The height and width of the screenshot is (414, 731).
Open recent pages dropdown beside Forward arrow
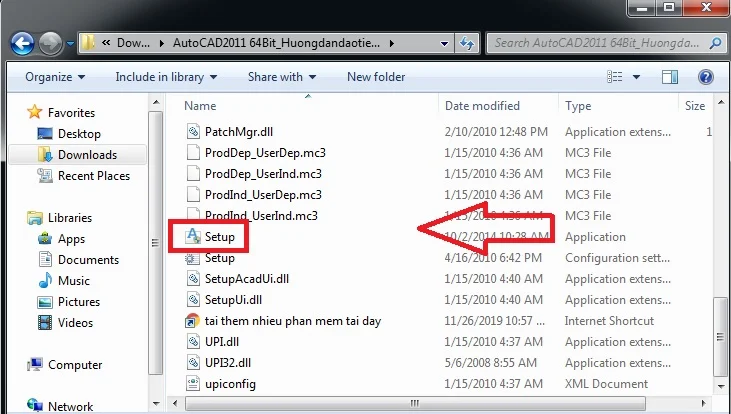70,44
